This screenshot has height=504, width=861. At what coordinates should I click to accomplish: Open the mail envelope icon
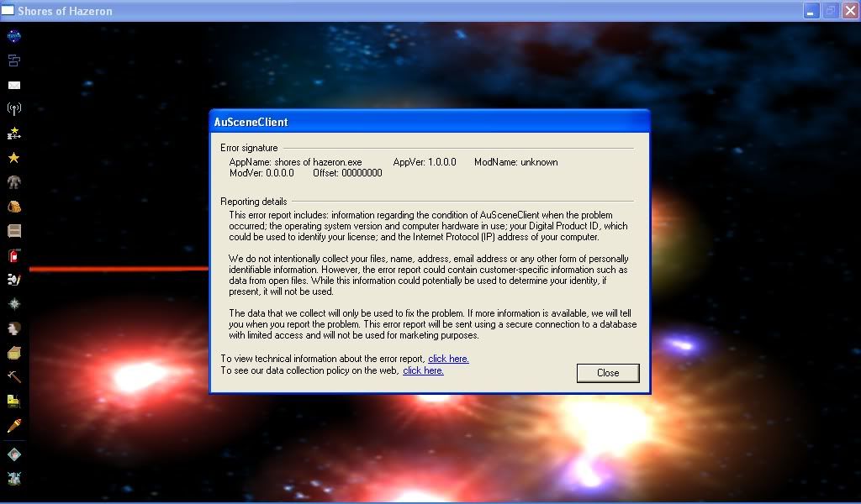pos(13,85)
